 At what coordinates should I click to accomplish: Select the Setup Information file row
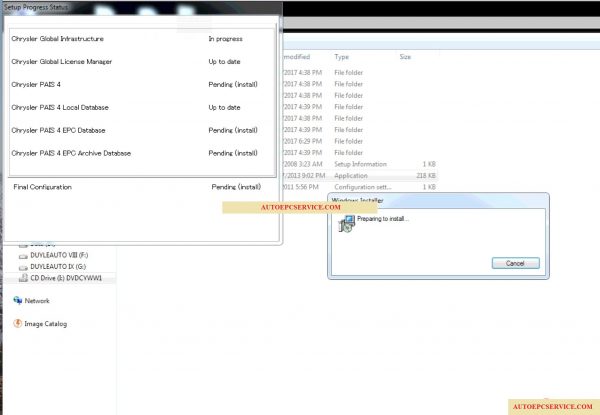360,164
